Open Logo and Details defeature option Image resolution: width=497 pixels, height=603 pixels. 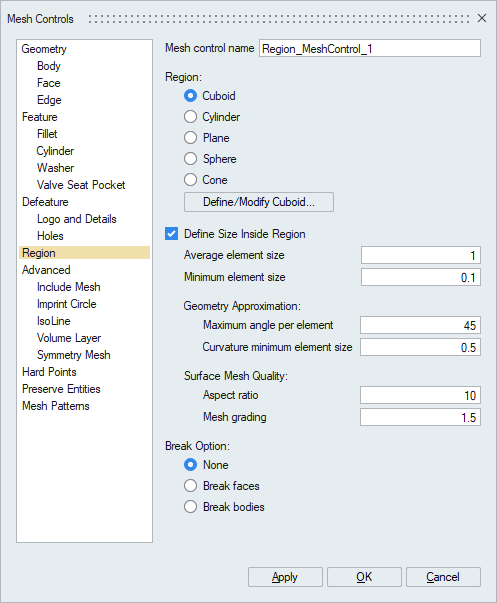77,219
